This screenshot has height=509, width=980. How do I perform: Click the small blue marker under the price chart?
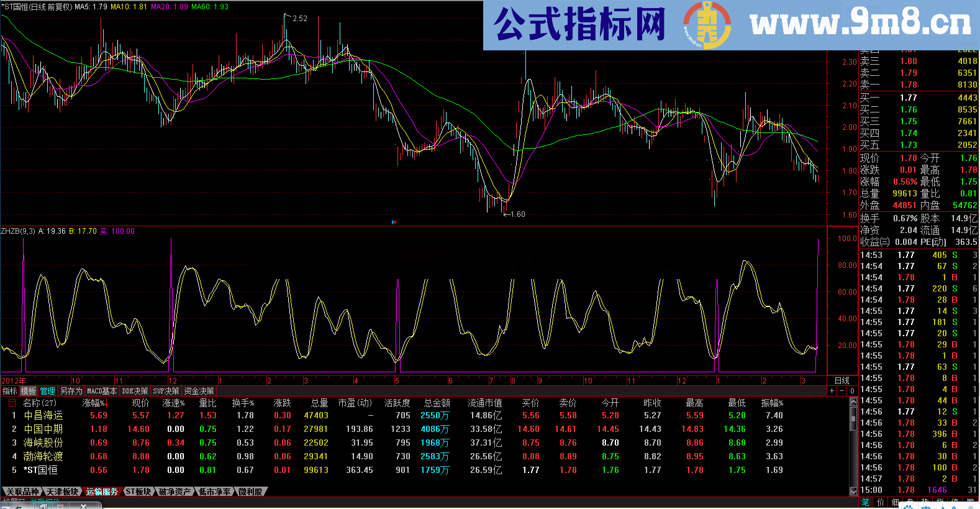tap(394, 222)
